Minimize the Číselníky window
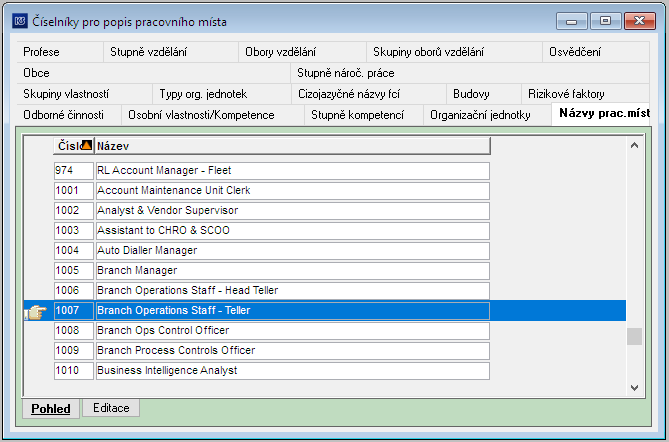The height and width of the screenshot is (442, 669). coord(572,21)
